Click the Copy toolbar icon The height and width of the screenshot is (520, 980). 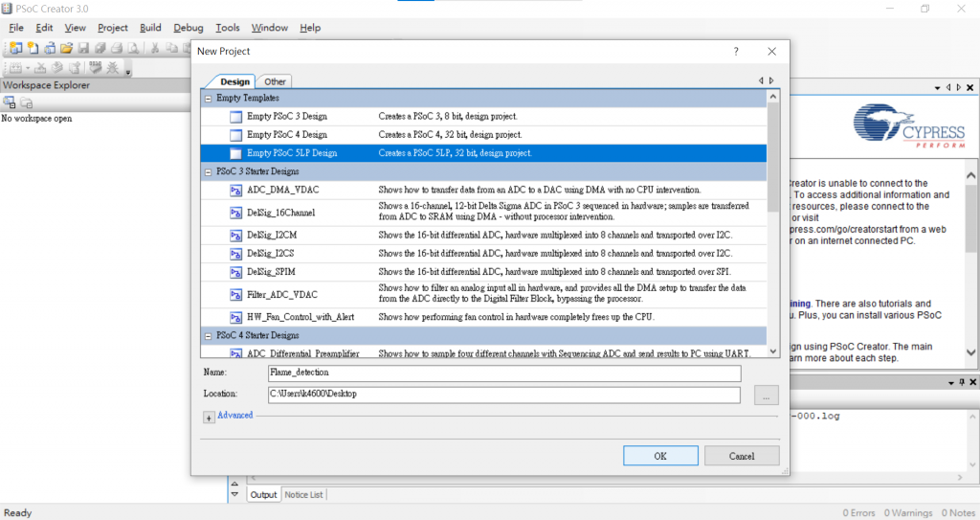(172, 48)
